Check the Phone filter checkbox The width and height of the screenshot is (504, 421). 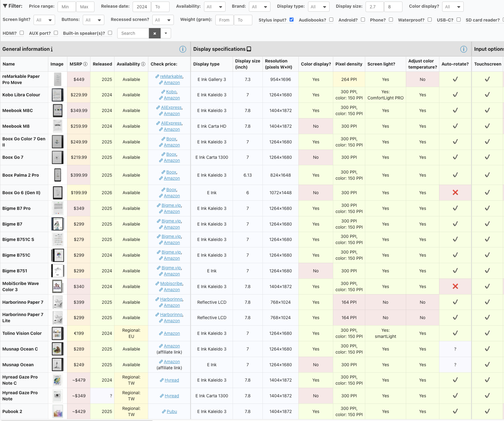391,20
